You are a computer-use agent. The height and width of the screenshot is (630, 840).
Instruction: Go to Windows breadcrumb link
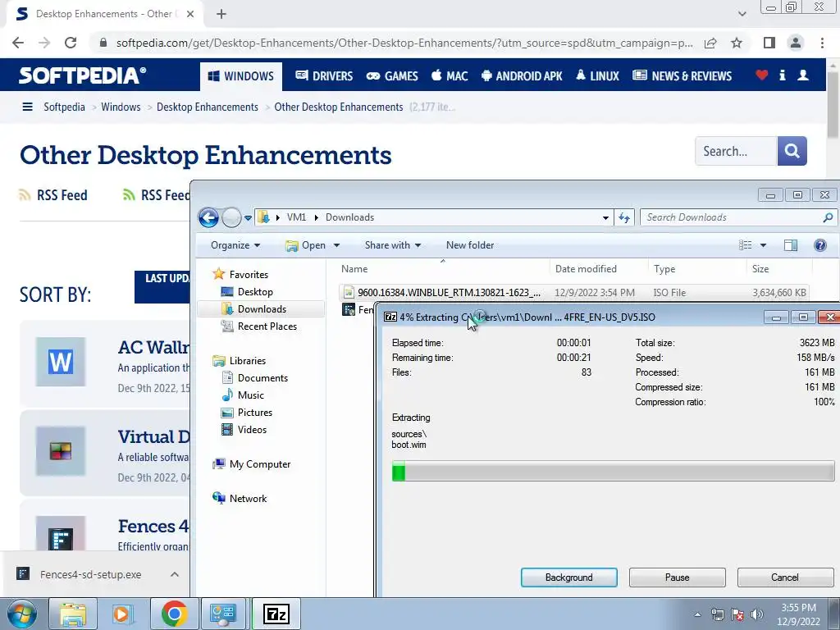[x=121, y=107]
